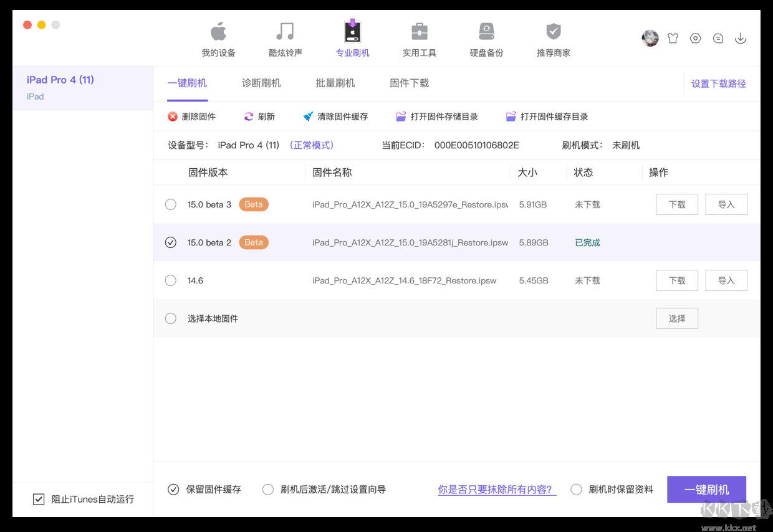Open the 你是否只要抹除所有内容? link

(x=496, y=490)
